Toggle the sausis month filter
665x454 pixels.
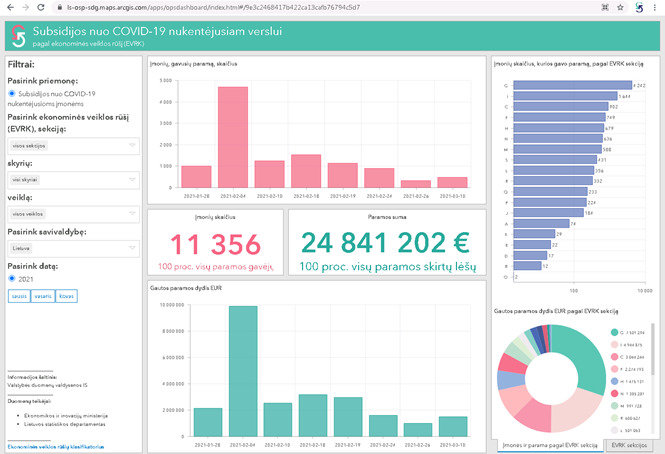[19, 296]
